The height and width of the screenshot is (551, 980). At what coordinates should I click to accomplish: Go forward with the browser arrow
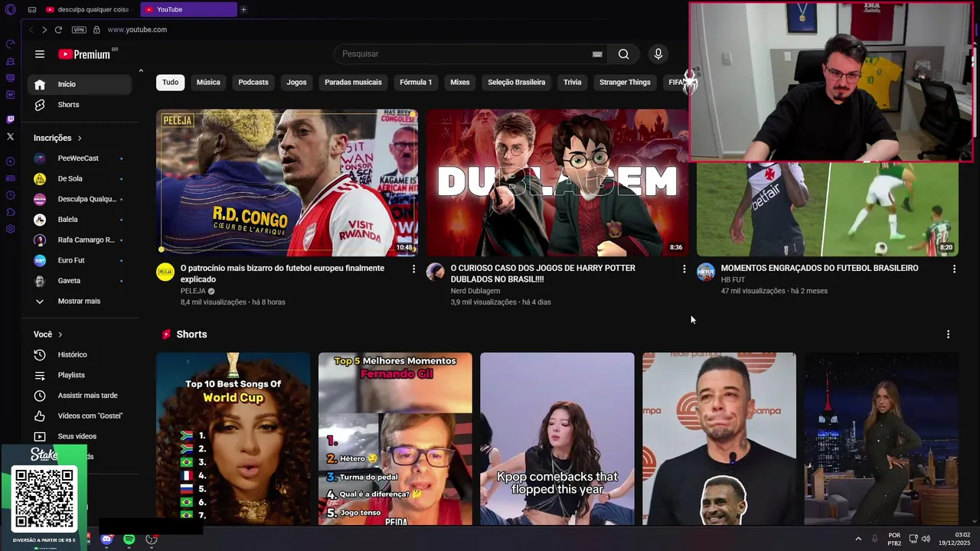pyautogui.click(x=44, y=30)
